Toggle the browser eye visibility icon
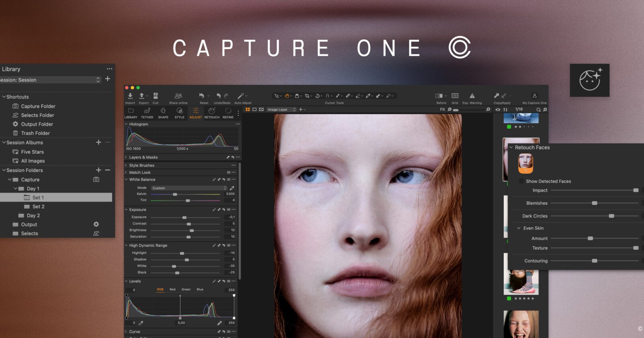Viewport: 644px width, 338px height. [498, 109]
